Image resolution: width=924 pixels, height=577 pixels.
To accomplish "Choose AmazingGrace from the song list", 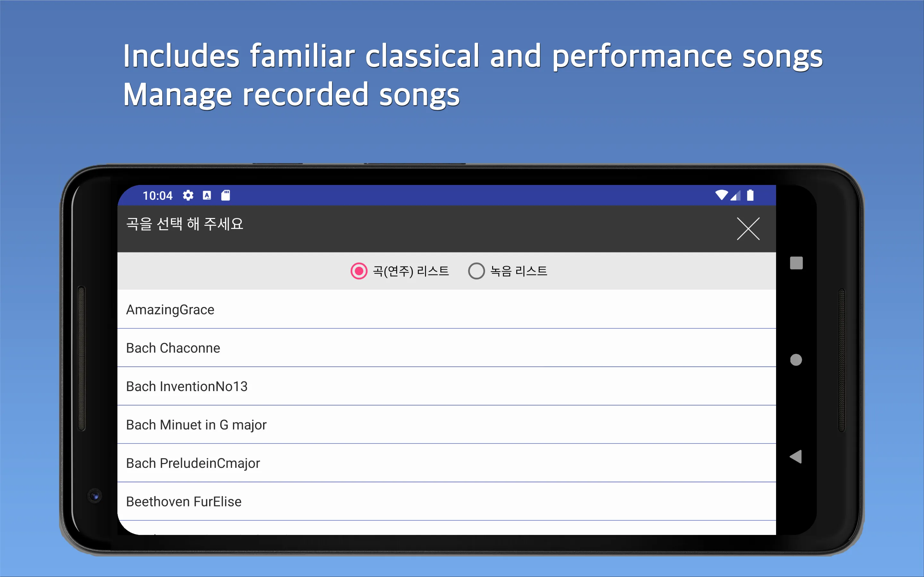I will point(446,309).
